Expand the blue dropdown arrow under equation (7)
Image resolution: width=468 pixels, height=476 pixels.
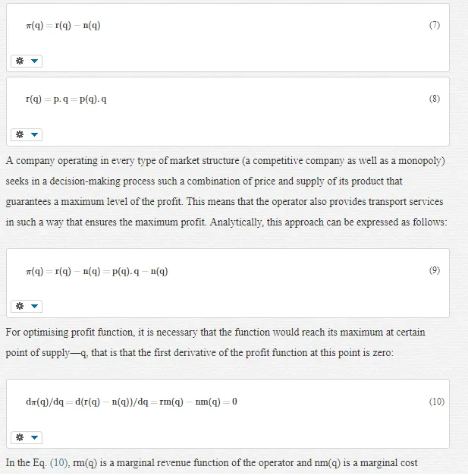pos(35,61)
